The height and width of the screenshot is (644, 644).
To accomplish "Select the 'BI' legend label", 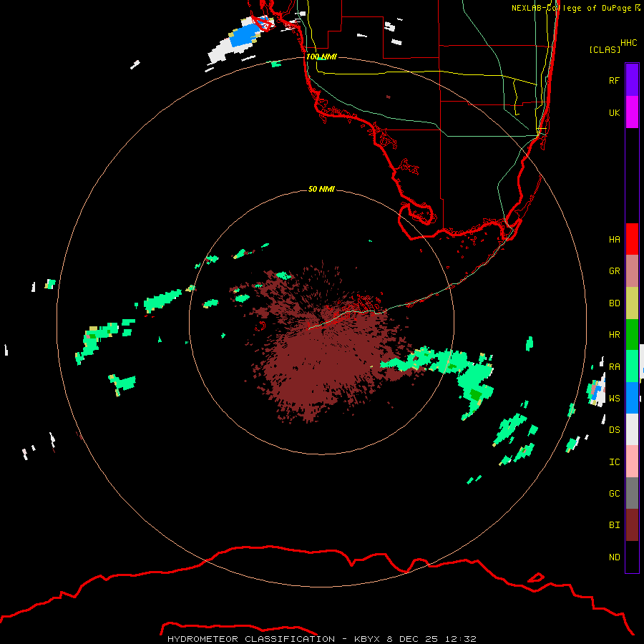I will point(614,525).
